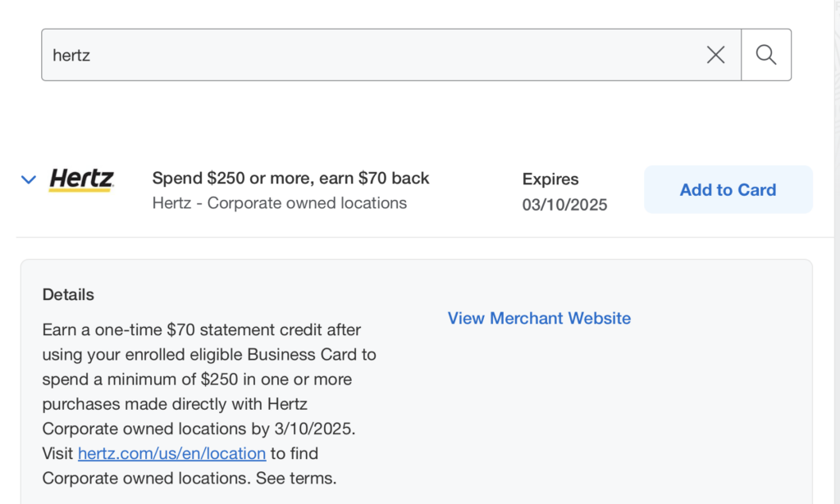The height and width of the screenshot is (504, 840).
Task: Click the Hertz logo
Action: point(81,179)
